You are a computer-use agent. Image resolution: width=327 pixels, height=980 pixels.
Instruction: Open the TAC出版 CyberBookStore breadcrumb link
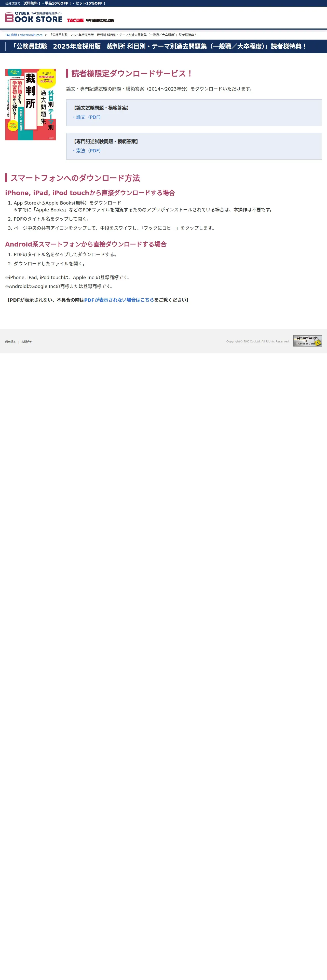[x=24, y=35]
